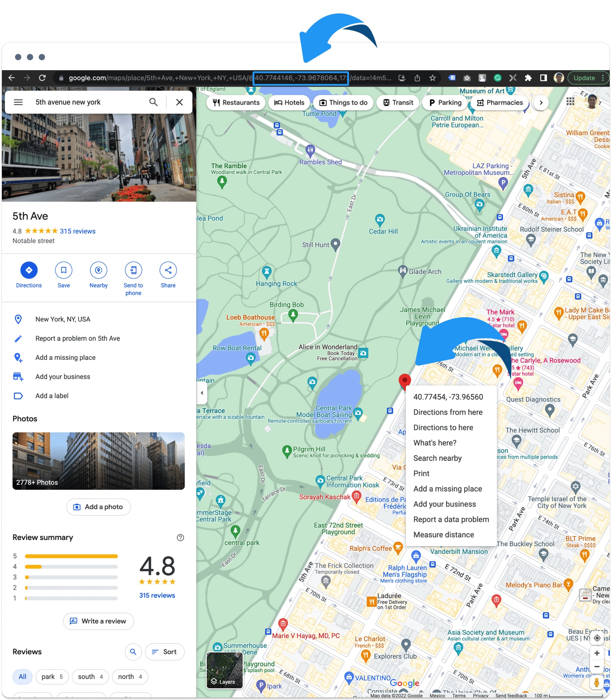612x700 pixels.
Task: Filter map by Hotels
Action: [289, 102]
